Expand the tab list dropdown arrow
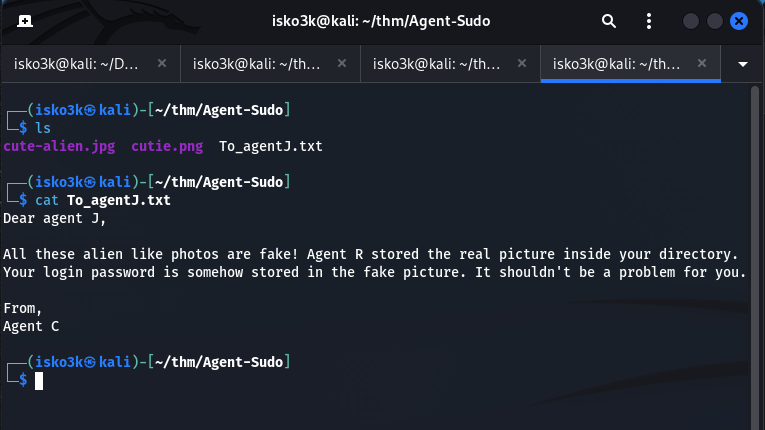 coord(742,64)
